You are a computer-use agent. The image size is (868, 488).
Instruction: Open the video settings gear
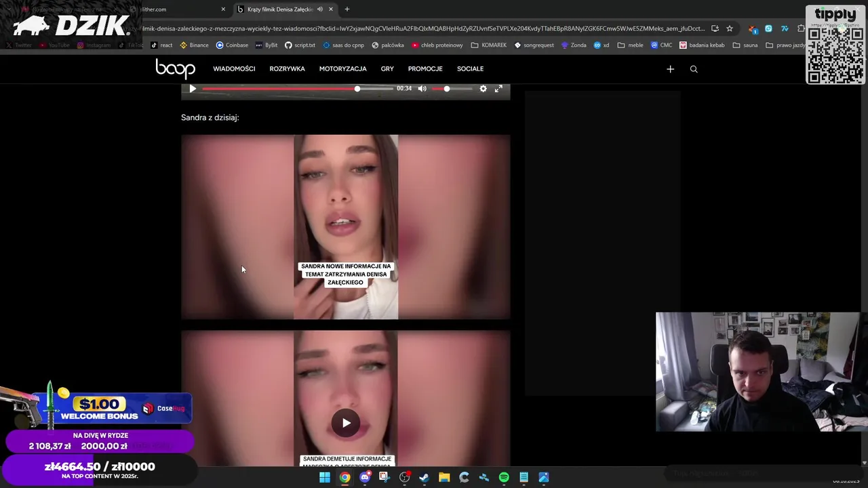click(x=483, y=89)
